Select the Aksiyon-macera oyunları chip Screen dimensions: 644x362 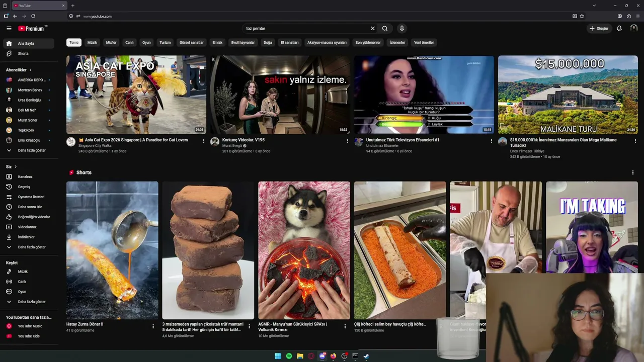coord(327,43)
